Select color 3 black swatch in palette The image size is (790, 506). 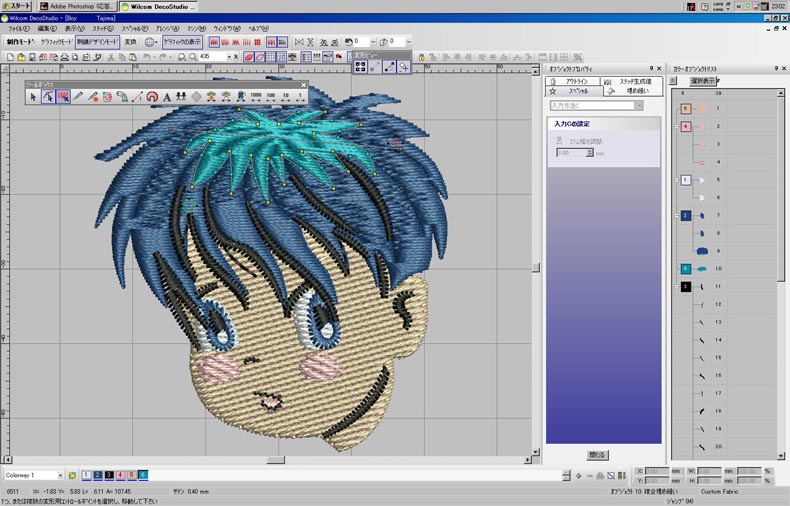[109, 475]
